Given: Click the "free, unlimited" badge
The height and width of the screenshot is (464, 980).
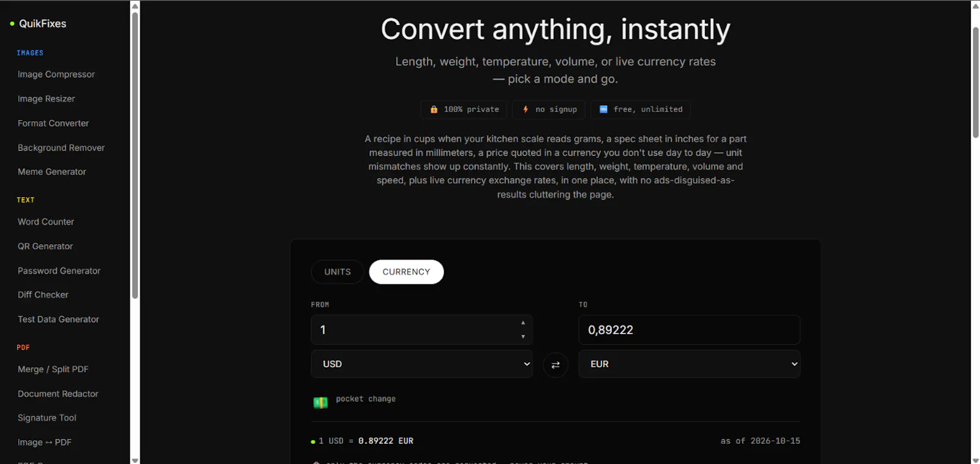Looking at the screenshot, I should (x=641, y=110).
